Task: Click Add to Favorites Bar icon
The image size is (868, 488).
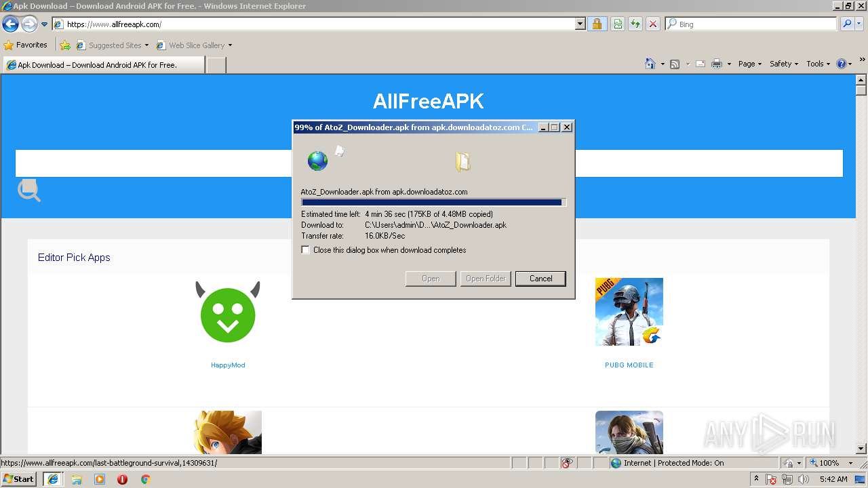Action: 65,45
